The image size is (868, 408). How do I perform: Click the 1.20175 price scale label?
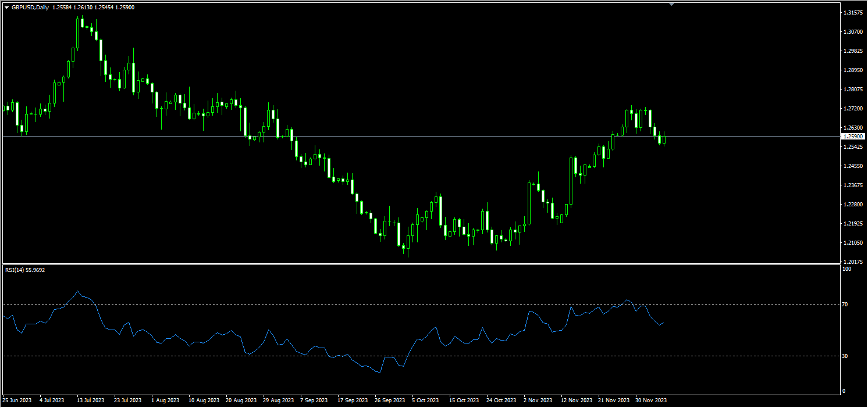coord(852,262)
